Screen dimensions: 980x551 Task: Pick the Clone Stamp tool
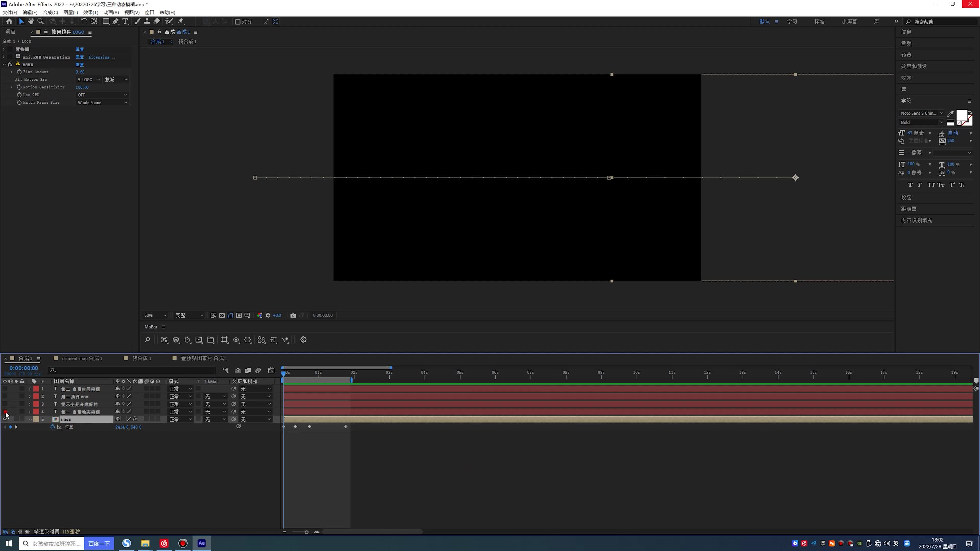[147, 22]
